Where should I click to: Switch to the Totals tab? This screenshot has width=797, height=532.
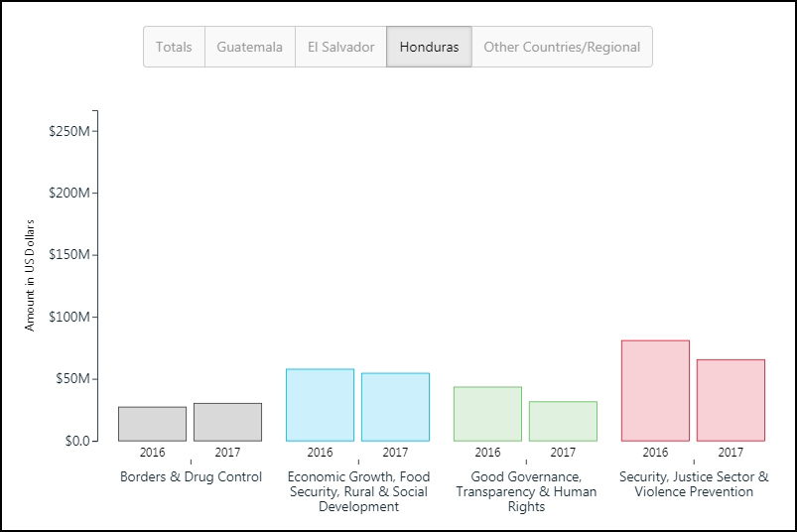[174, 47]
